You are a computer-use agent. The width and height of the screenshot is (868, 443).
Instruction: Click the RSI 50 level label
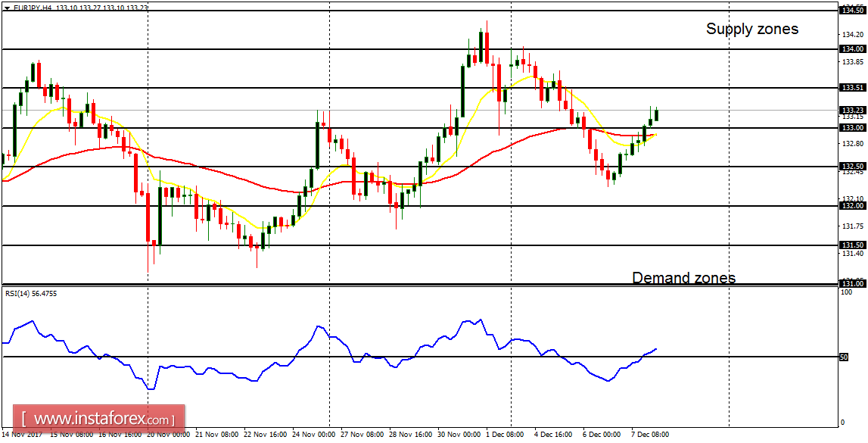[845, 357]
